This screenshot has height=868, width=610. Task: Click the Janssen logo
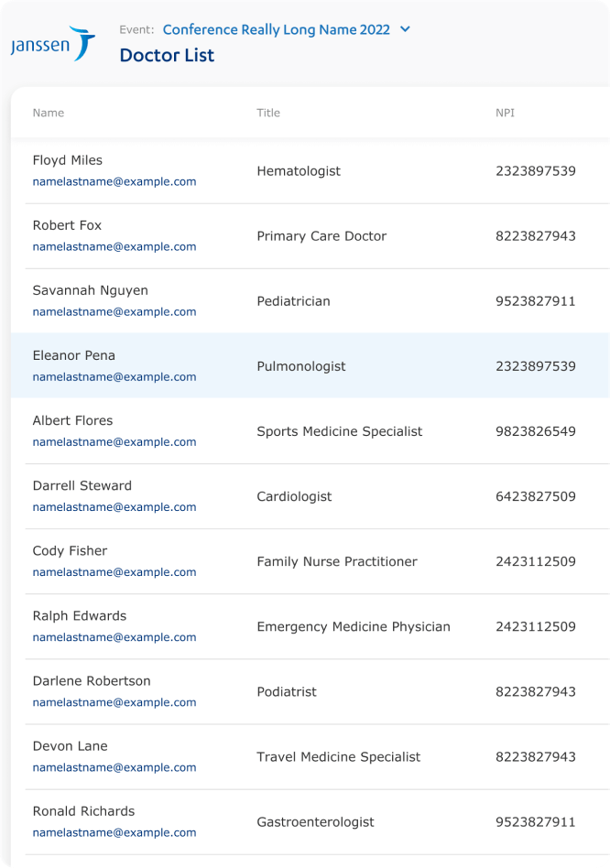50,41
